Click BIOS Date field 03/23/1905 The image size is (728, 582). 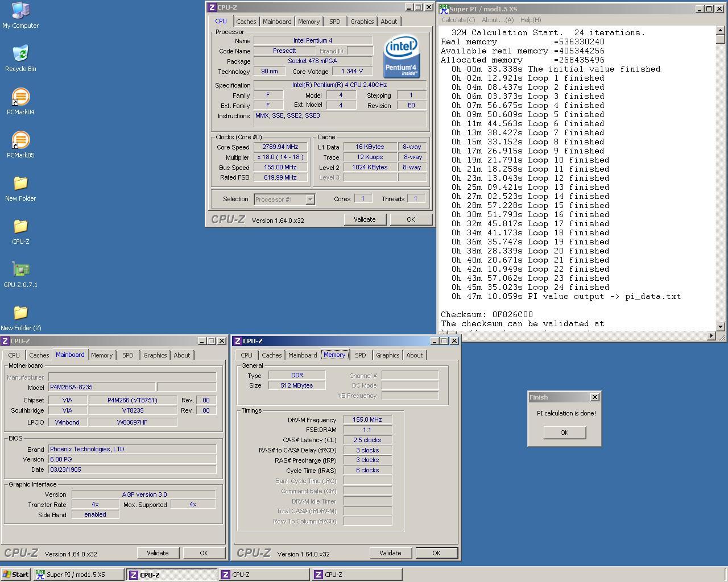(132, 469)
